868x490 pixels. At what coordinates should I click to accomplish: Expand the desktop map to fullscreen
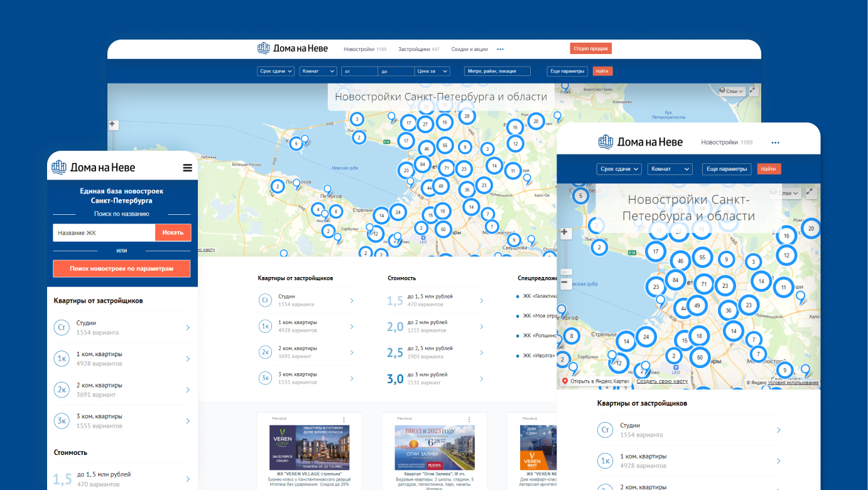(754, 91)
